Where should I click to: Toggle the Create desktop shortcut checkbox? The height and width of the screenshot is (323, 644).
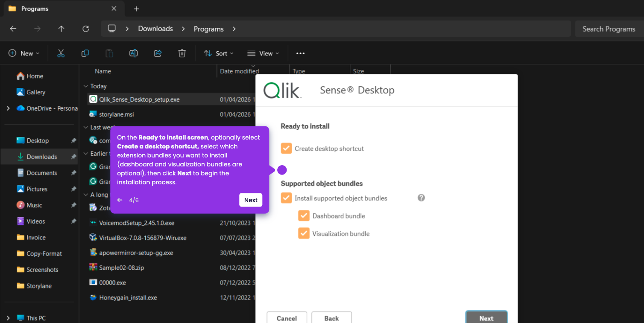coord(286,148)
